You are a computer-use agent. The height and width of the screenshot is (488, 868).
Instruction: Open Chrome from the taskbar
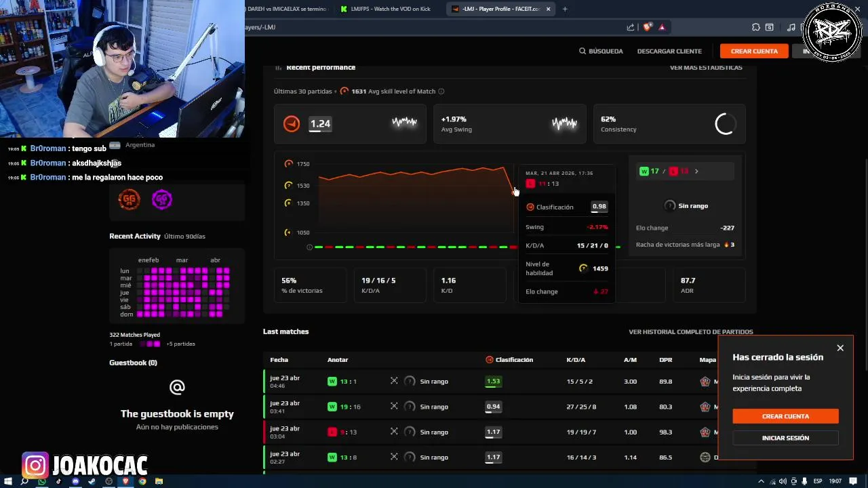coord(142,481)
